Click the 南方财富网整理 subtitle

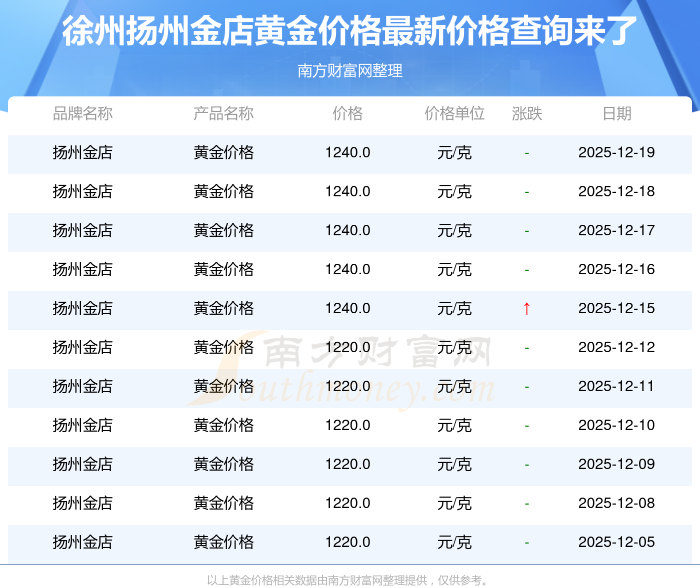(349, 70)
